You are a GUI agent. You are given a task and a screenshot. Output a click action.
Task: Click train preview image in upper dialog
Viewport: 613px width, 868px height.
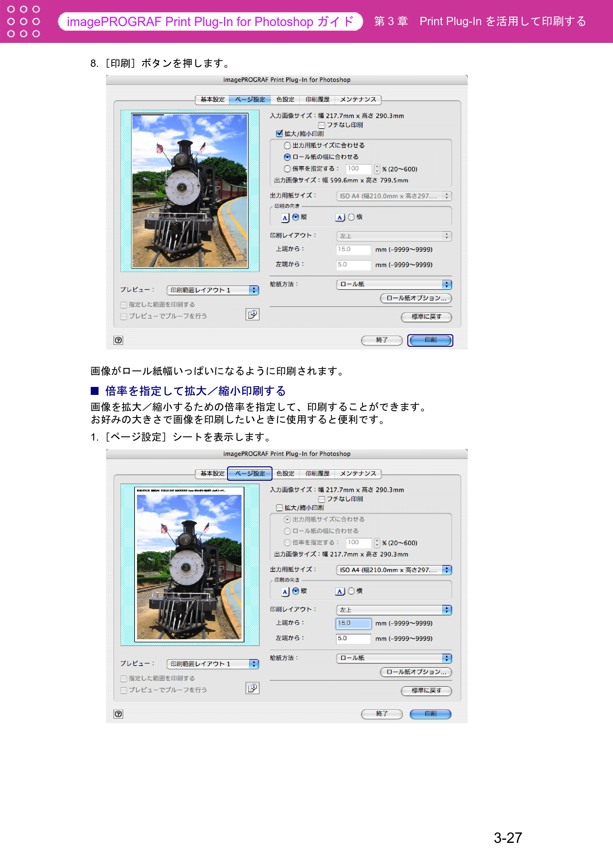190,191
